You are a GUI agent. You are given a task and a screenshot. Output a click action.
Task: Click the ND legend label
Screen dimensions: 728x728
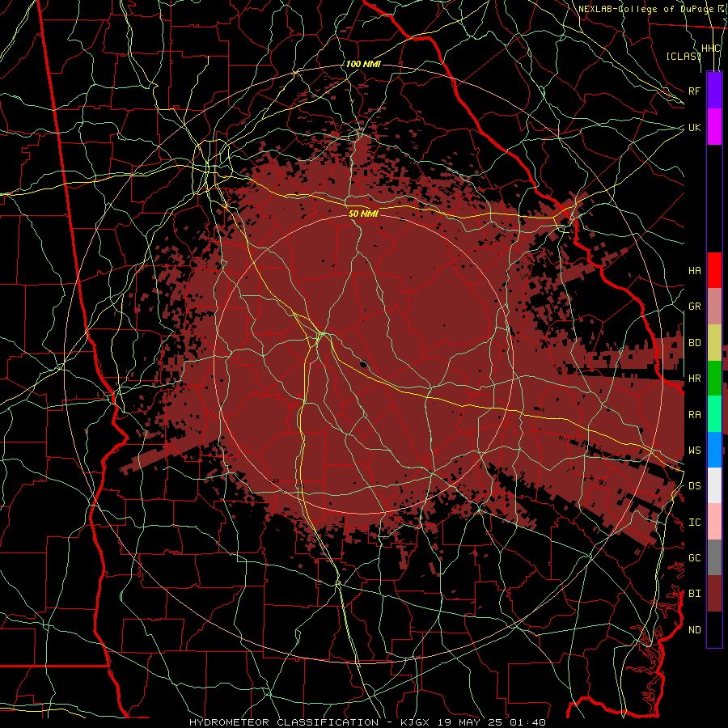click(x=695, y=630)
